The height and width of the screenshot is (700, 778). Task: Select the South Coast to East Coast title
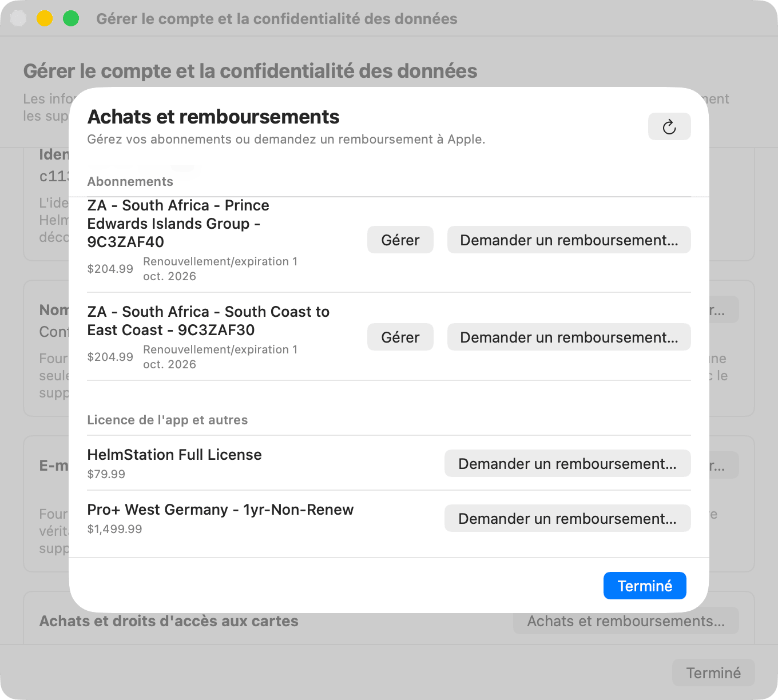coord(208,321)
